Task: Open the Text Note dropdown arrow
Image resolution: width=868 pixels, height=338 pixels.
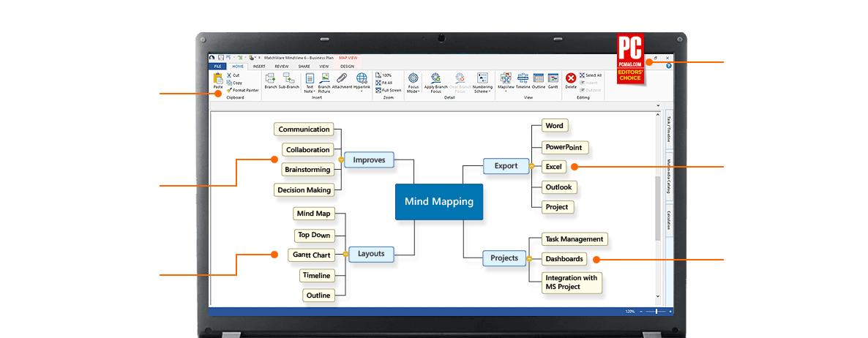Action: 315,92
